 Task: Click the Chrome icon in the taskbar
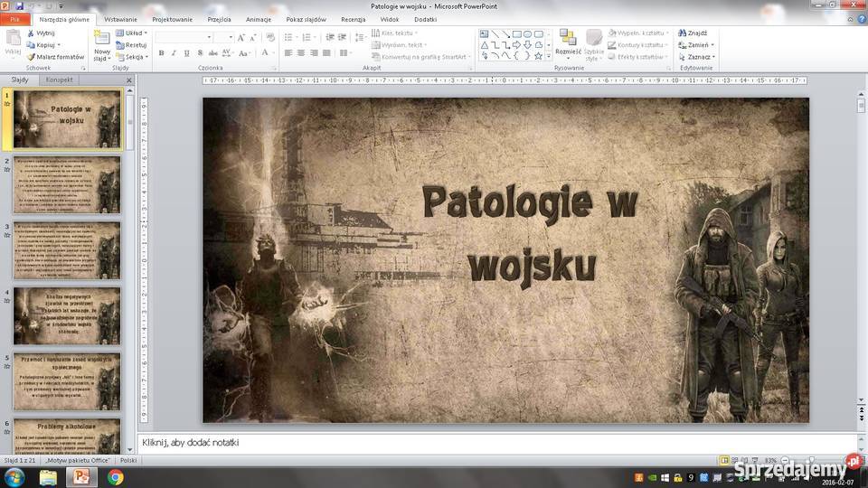[115, 476]
